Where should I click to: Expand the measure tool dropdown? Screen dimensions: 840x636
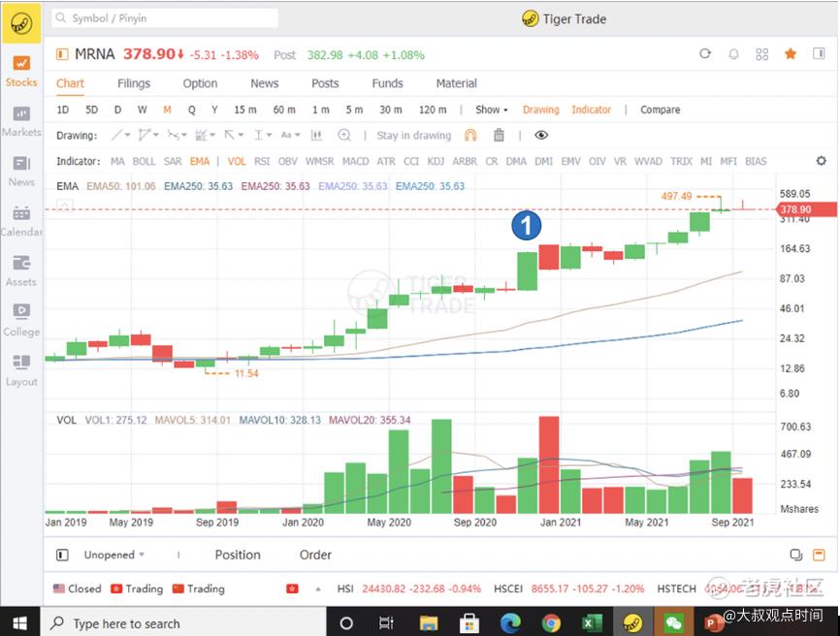[x=269, y=135]
